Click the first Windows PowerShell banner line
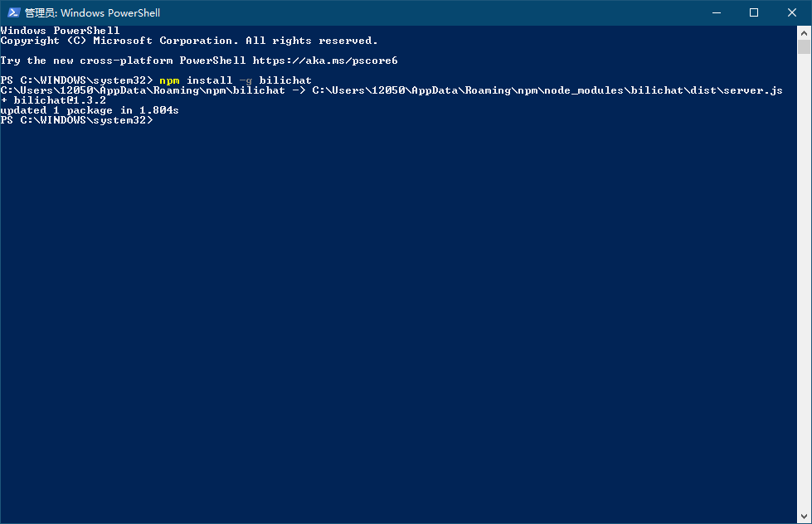Viewport: 812px width, 524px height. pyautogui.click(x=60, y=31)
